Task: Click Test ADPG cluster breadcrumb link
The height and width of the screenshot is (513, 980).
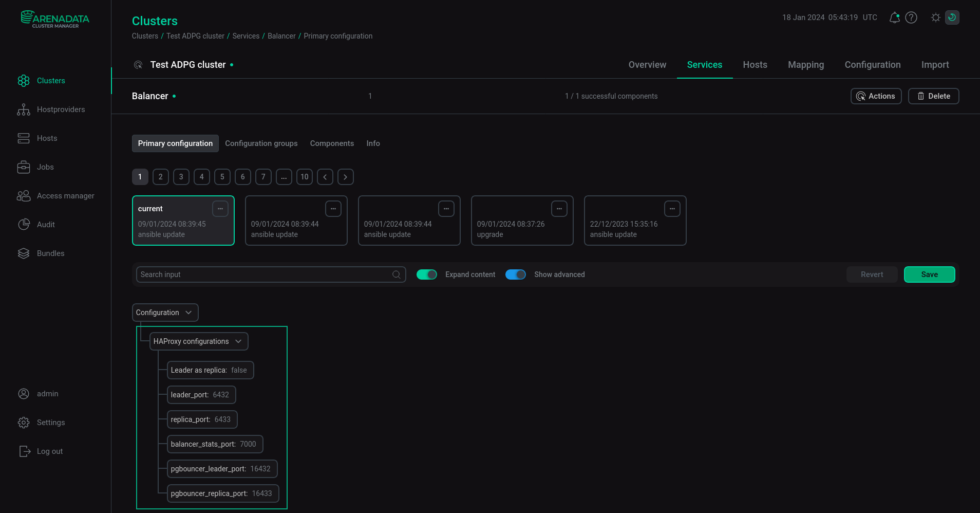Action: 195,36
